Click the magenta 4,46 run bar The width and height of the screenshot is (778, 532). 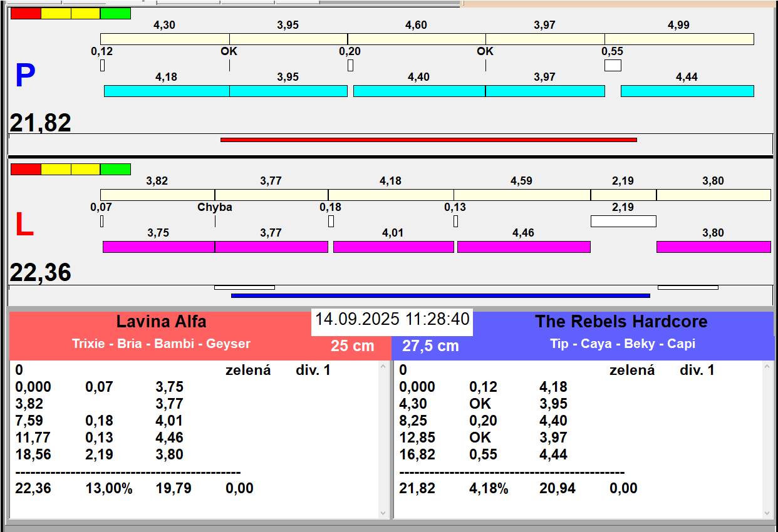pyautogui.click(x=524, y=247)
